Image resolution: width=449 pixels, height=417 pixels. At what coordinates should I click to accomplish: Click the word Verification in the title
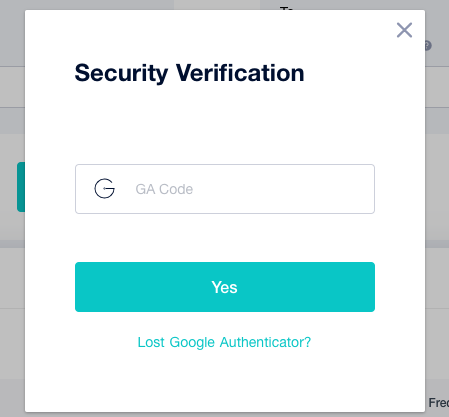coord(240,73)
